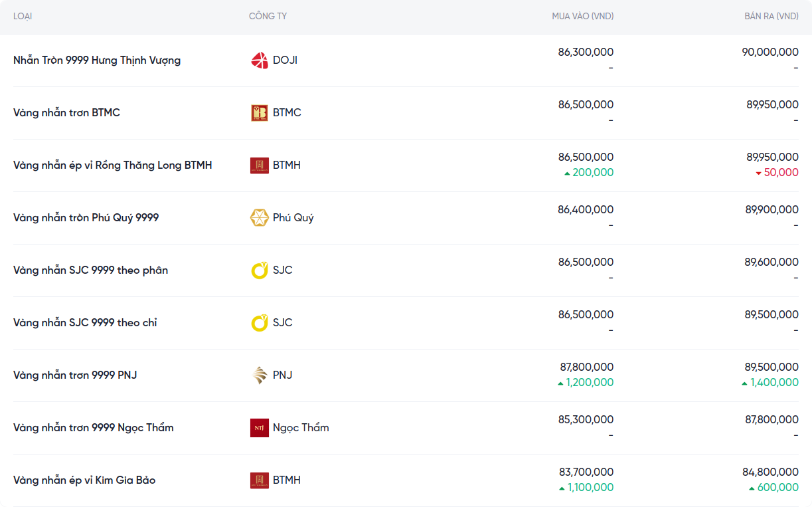Sort by MUA VÀO (VND) column header
812x507 pixels.
pyautogui.click(x=582, y=16)
